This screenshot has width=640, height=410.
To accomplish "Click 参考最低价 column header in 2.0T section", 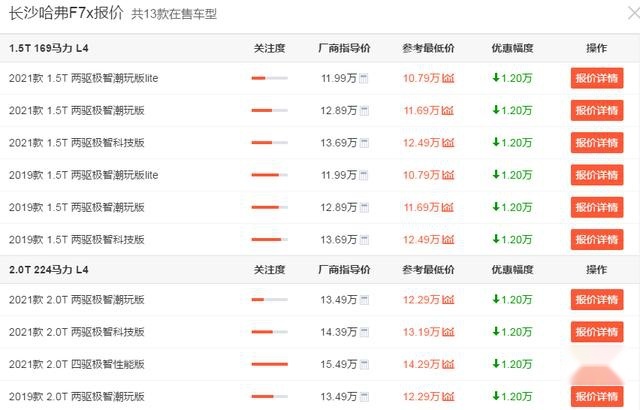I will coord(428,270).
